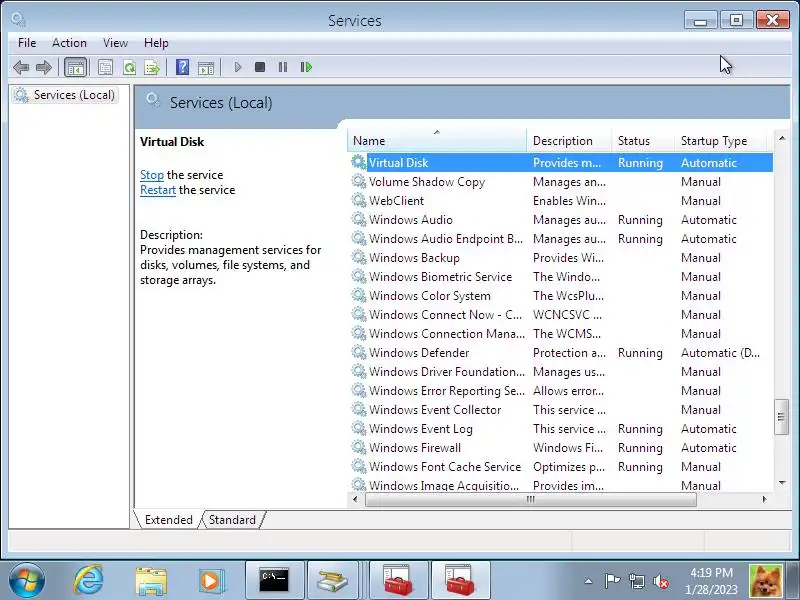Click the gear icon beside Windows Firewall
Screen dimensions: 800x600
(359, 447)
